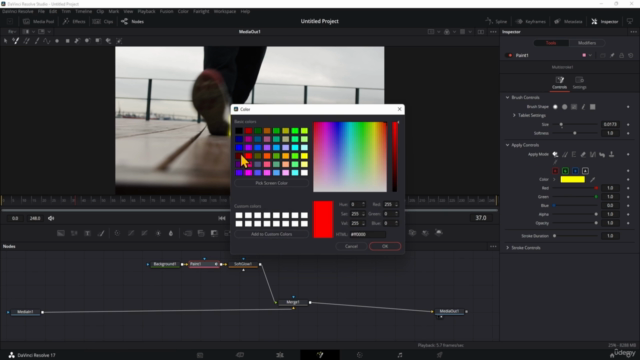Screen dimensions: 640x360
Task: Toggle the Media Pool panel
Action: [39, 22]
